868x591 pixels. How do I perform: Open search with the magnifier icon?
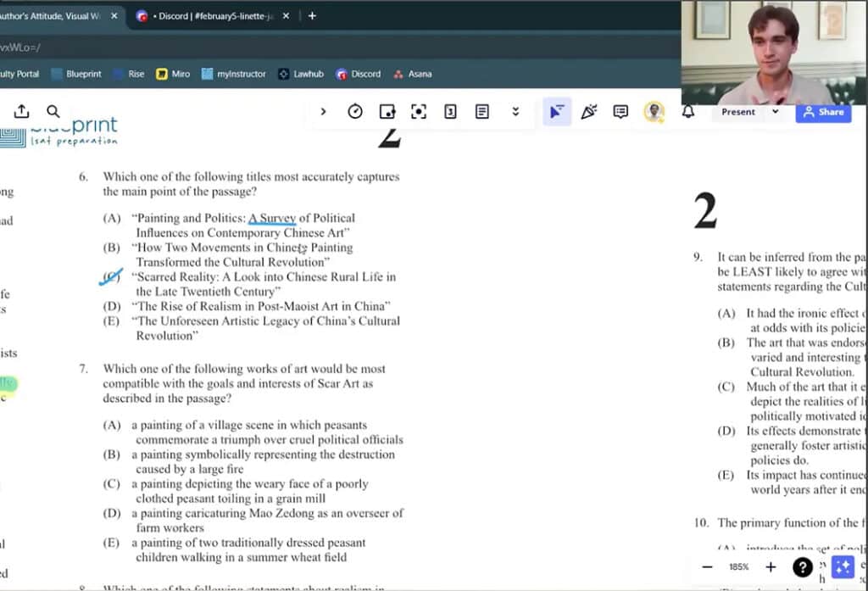click(x=53, y=111)
